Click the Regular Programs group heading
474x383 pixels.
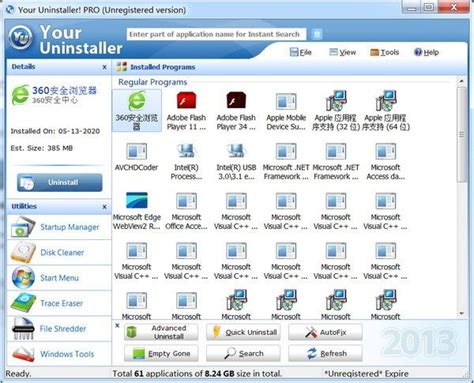pyautogui.click(x=153, y=82)
